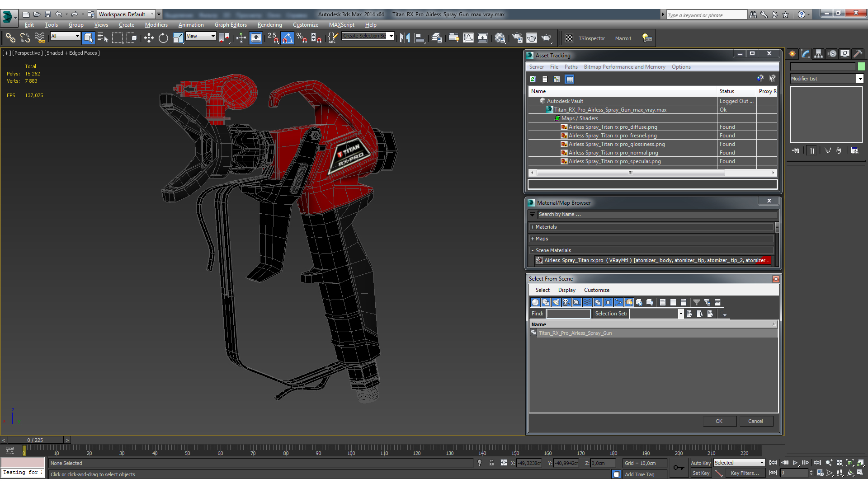Refresh the Asset Tracking list

(x=533, y=79)
